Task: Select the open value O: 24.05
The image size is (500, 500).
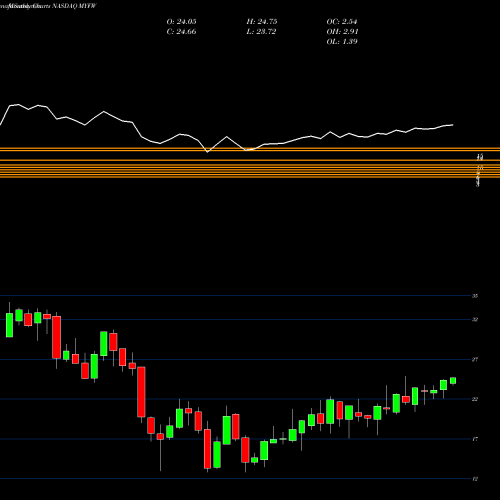Action: click(181, 22)
